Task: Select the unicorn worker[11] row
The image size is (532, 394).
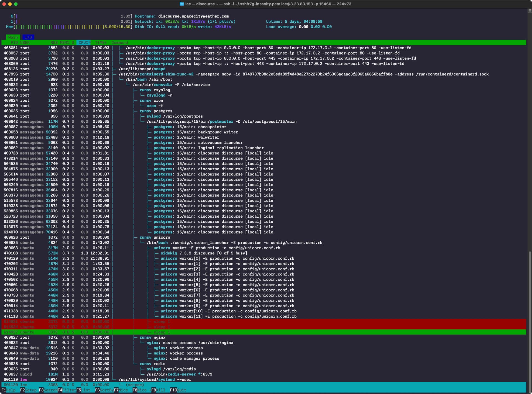Action: 264,316
